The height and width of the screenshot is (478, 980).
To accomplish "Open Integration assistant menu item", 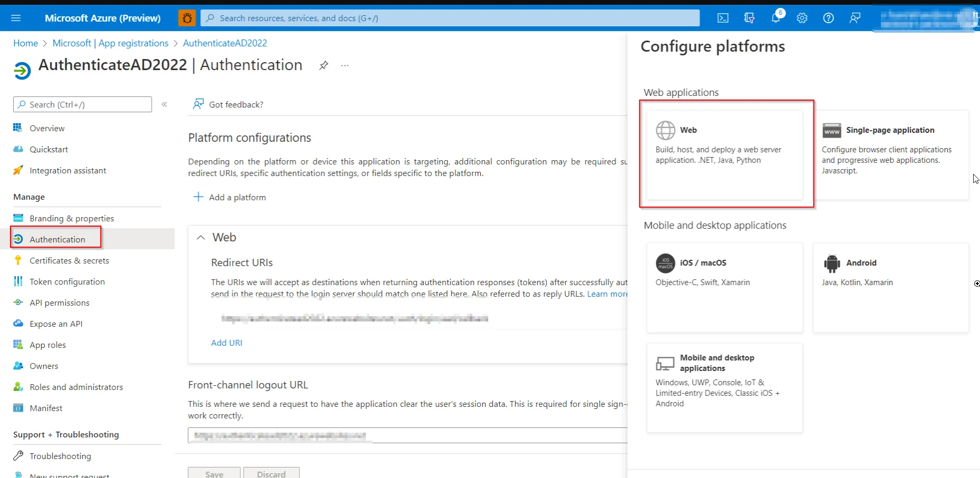I will point(68,170).
